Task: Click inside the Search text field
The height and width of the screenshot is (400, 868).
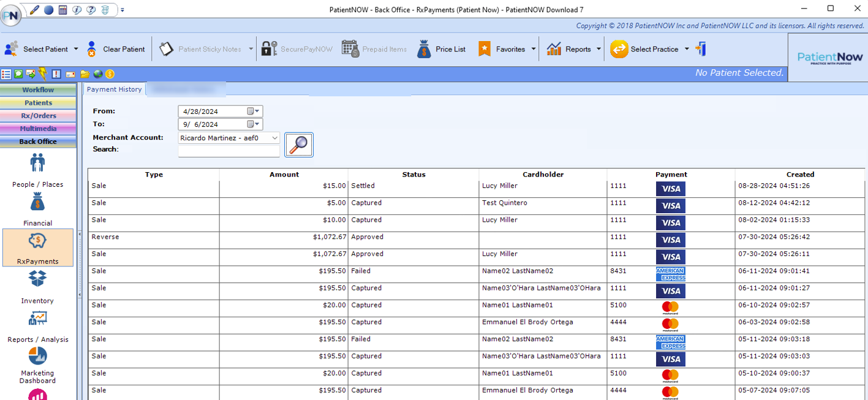Action: pos(228,150)
